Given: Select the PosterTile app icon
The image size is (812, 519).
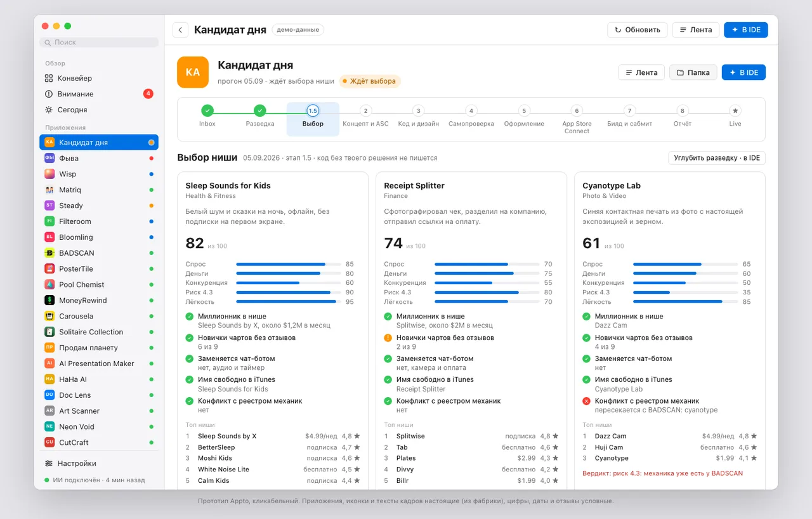Looking at the screenshot, I should click(x=49, y=269).
